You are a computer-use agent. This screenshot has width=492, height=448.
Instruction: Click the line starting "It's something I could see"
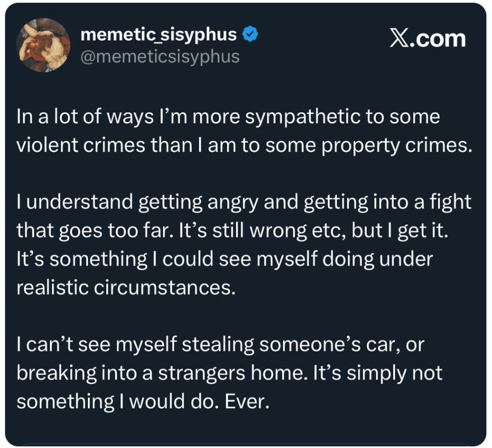(224, 259)
